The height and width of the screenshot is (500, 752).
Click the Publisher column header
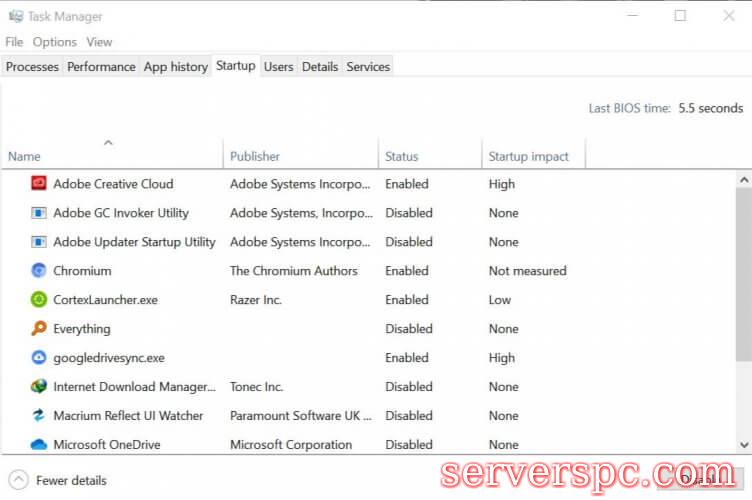point(255,157)
